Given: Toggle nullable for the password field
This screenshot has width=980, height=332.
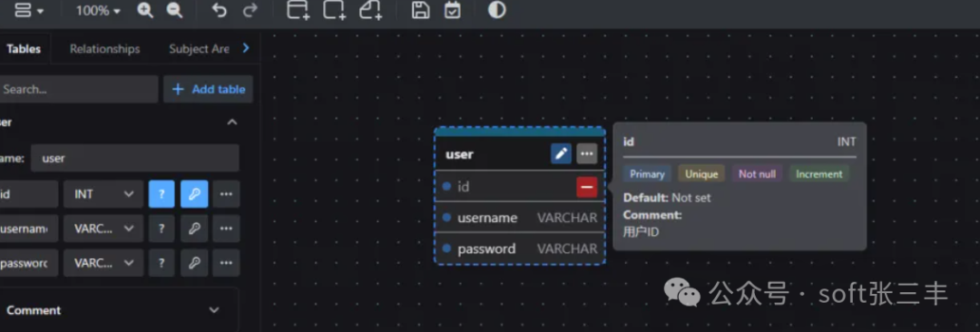Looking at the screenshot, I should [162, 263].
